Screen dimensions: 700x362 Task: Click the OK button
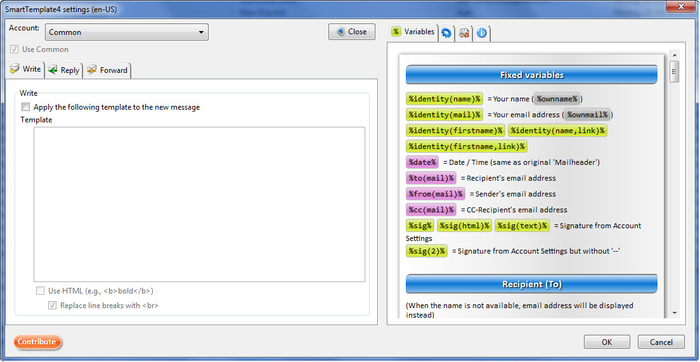(x=607, y=342)
